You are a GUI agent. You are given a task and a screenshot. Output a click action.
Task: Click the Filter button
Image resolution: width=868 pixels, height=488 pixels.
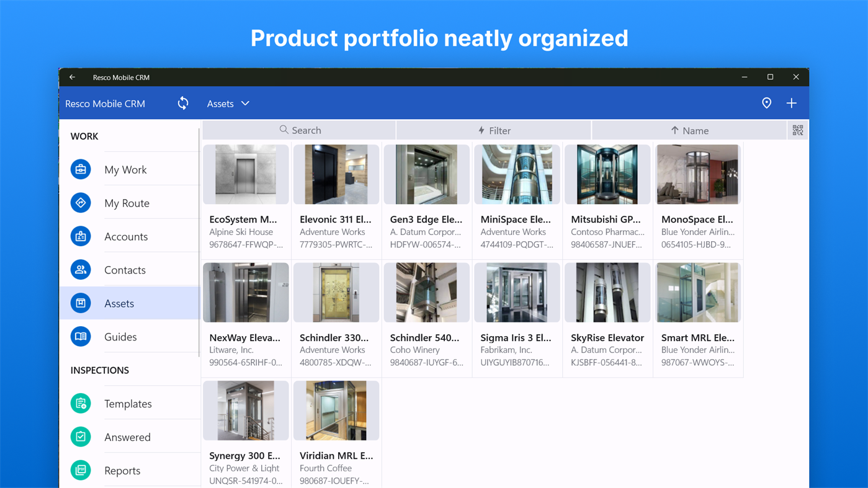point(494,130)
